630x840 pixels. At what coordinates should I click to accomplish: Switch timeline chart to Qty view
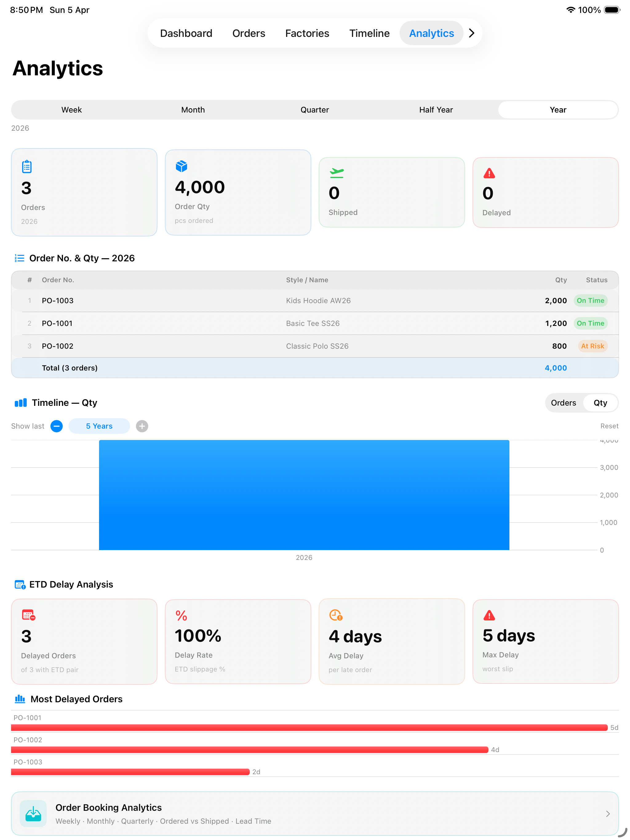[600, 403]
